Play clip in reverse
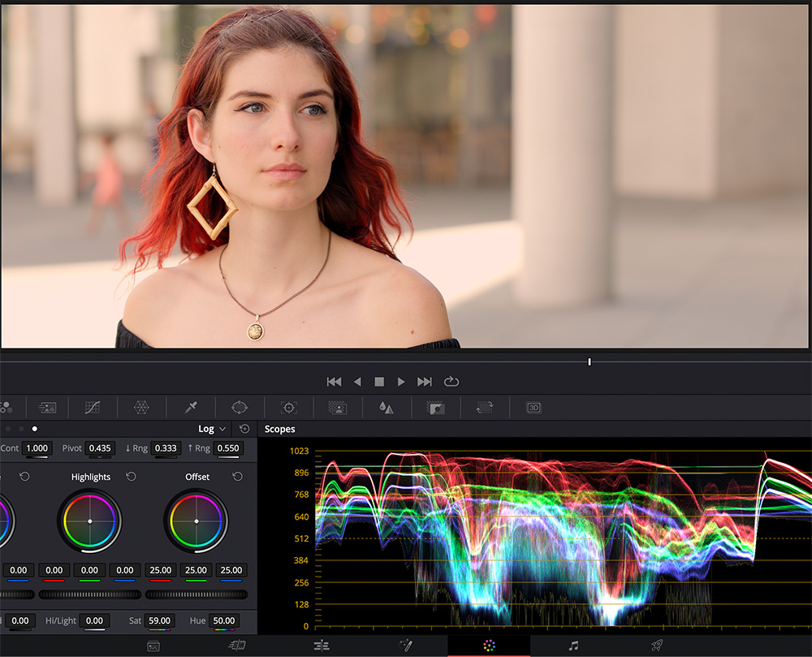This screenshot has height=657, width=812. coord(357,382)
